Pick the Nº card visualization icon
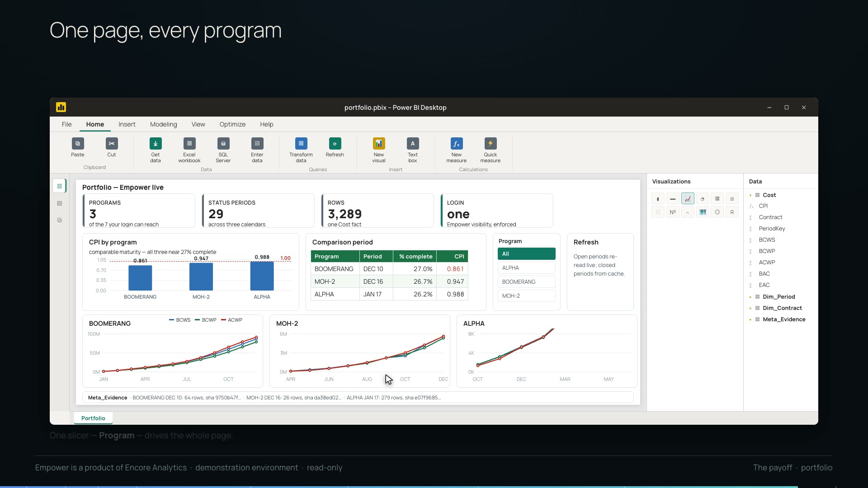This screenshot has width=868, height=488. pos(673,212)
